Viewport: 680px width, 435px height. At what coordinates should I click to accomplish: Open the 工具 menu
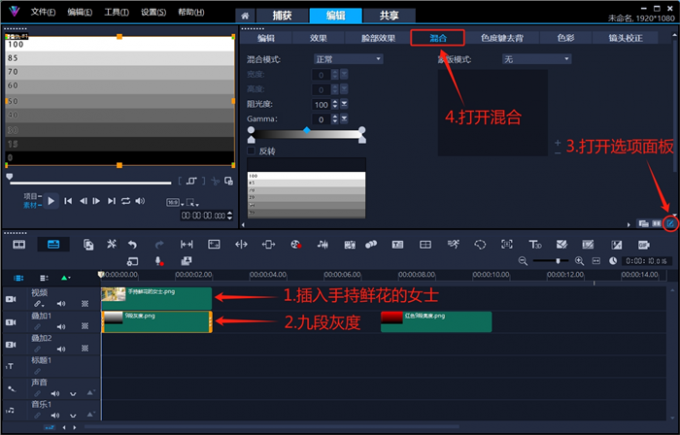pos(117,12)
